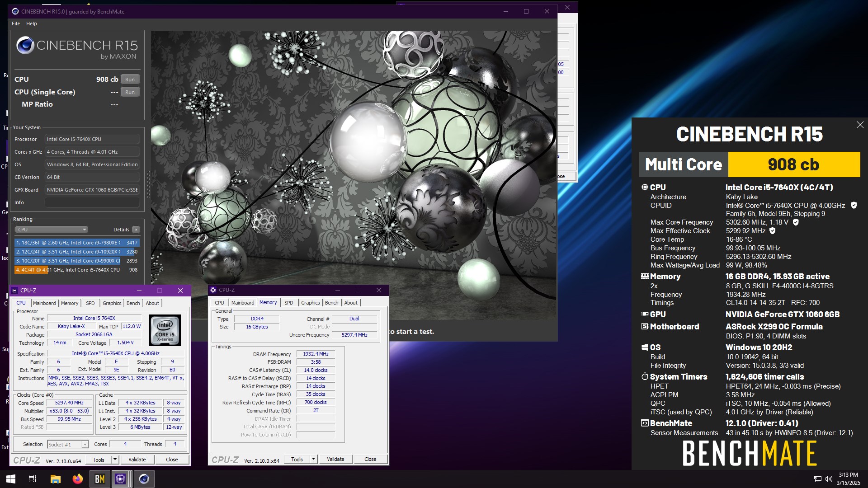
Task: Open Ranking CPU dropdown
Action: coord(52,230)
